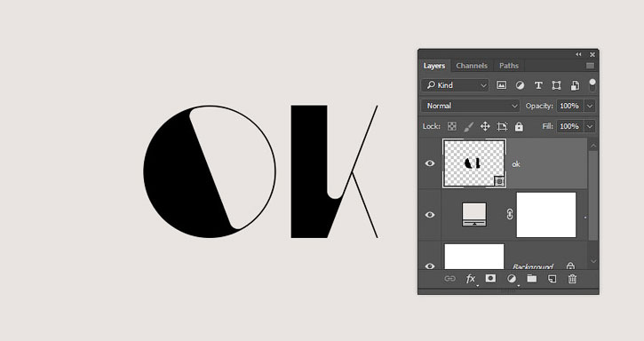Create a new layer
Image resolution: width=644 pixels, height=341 pixels.
click(x=552, y=279)
